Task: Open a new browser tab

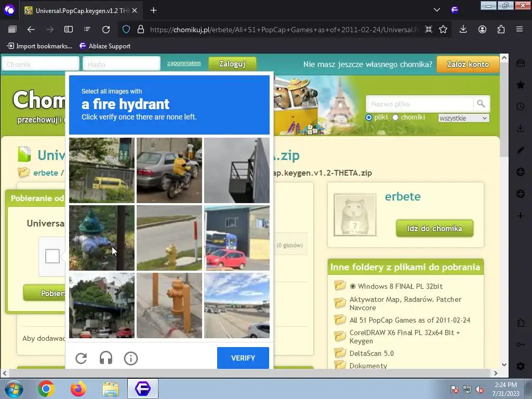Action: point(153,10)
